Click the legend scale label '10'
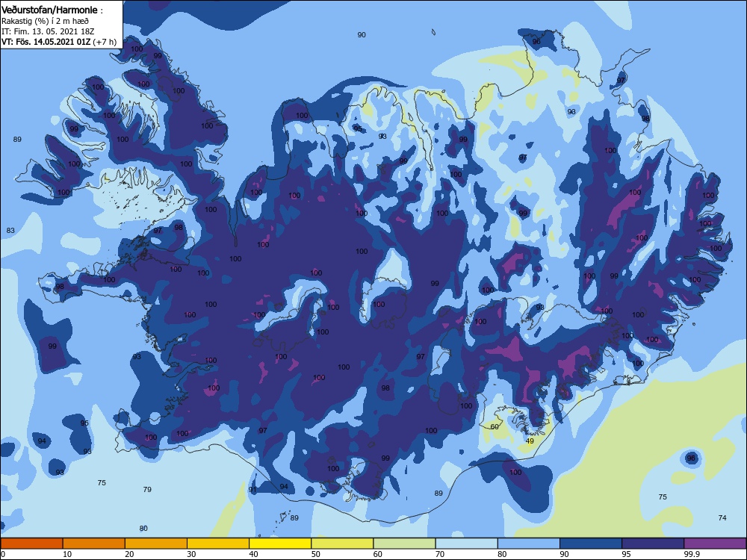The image size is (747, 560). pos(67,554)
